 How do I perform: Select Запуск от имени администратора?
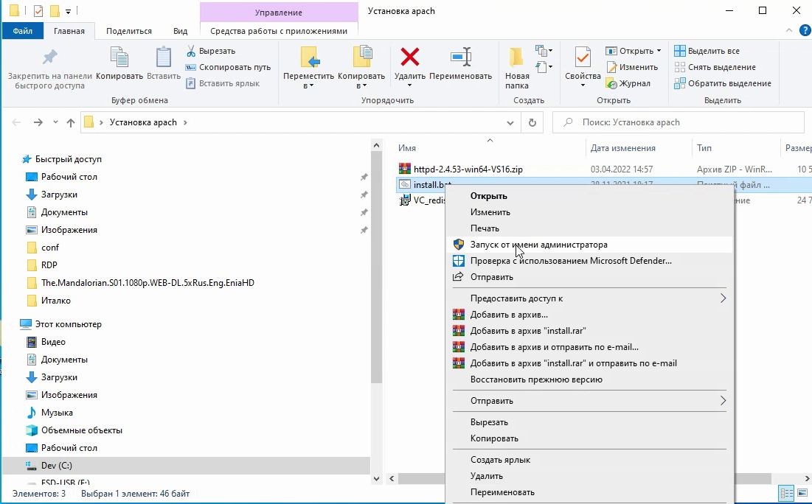[x=589, y=245]
